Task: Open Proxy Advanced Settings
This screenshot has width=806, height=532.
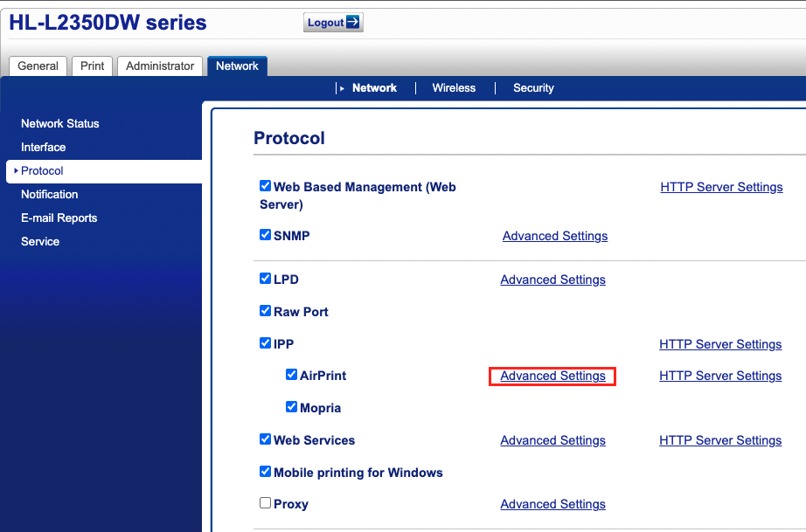Action: 553,504
